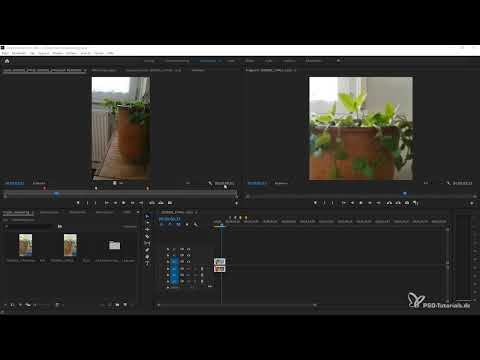Select the second clip thumbnail in Project panel
This screenshot has width=480, height=360.
click(x=70, y=245)
